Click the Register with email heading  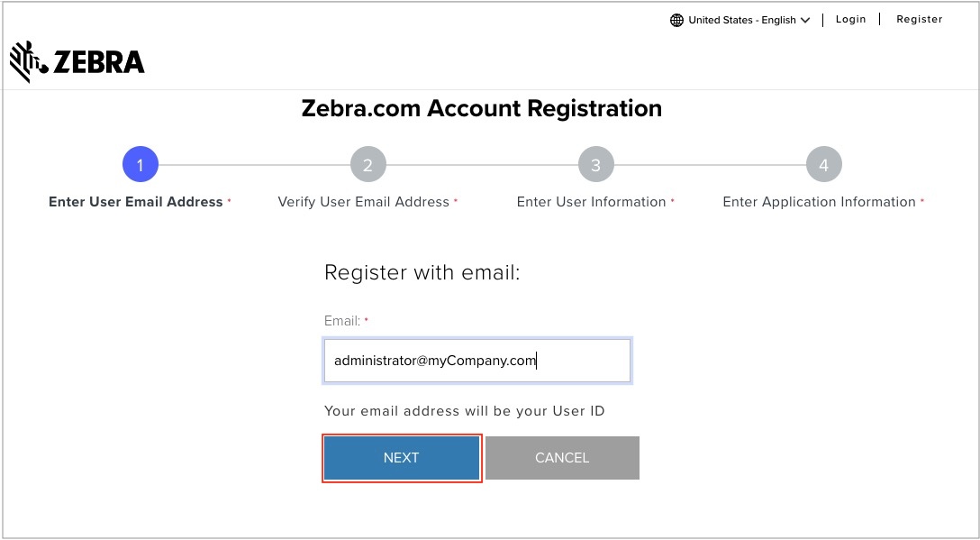tap(422, 272)
